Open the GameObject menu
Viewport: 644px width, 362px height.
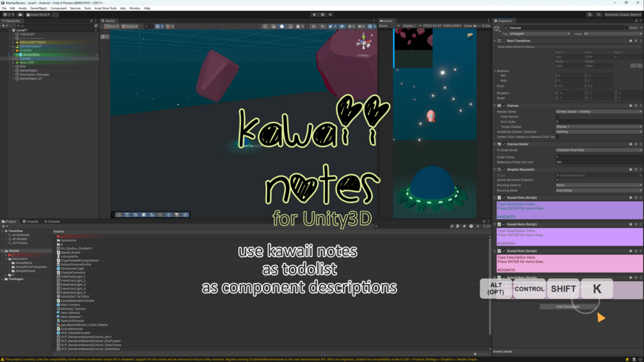coord(38,8)
